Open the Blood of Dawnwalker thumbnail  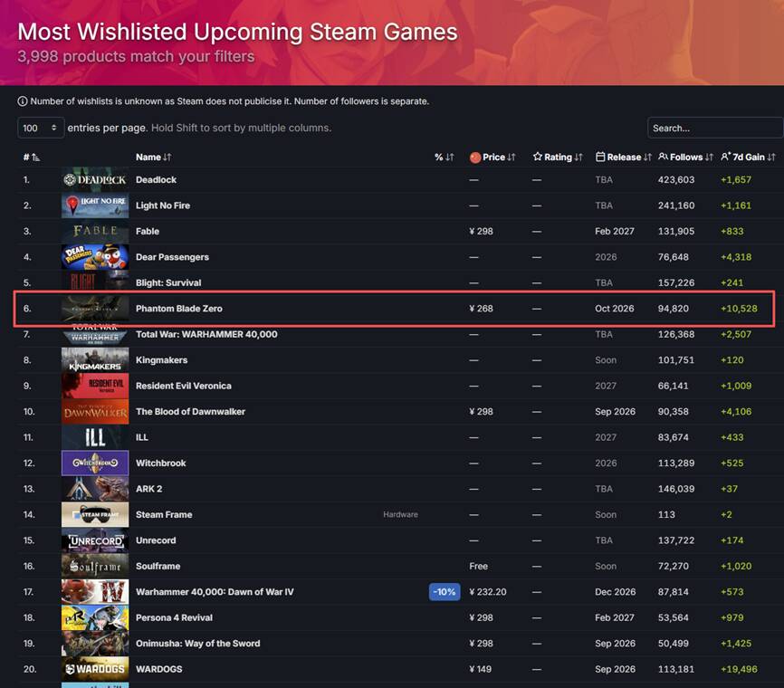[95, 412]
